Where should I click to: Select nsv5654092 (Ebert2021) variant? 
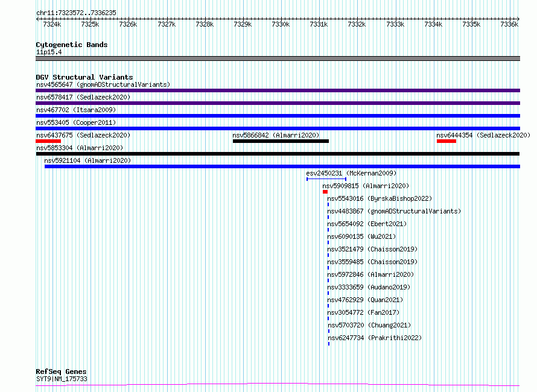367,224
